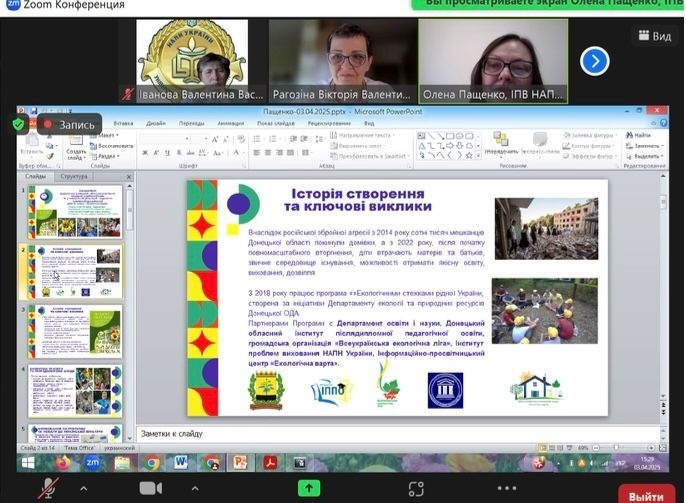Image resolution: width=686 pixels, height=503 pixels.
Task: Toggle the Zoom camera video button
Action: (151, 487)
